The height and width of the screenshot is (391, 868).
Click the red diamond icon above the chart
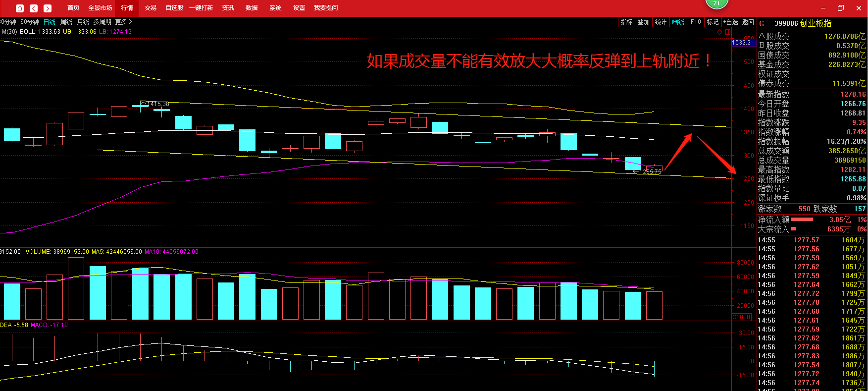pyautogui.click(x=720, y=32)
